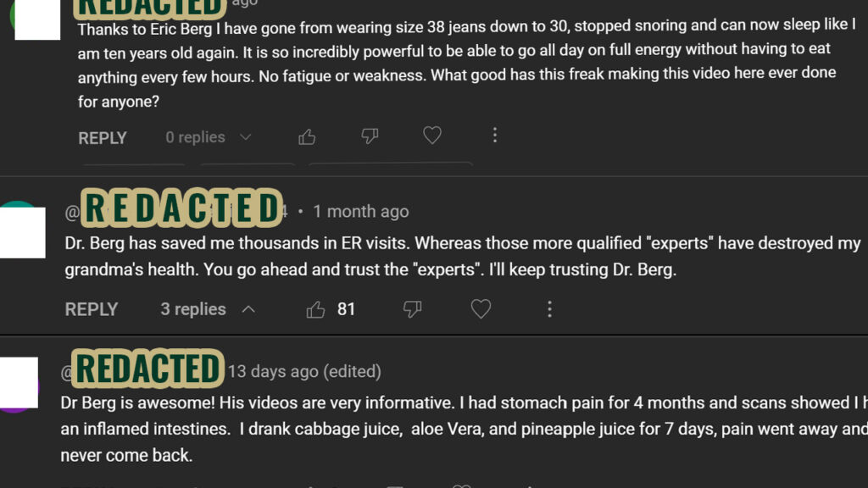
Task: Click the 81 like count
Action: click(346, 309)
